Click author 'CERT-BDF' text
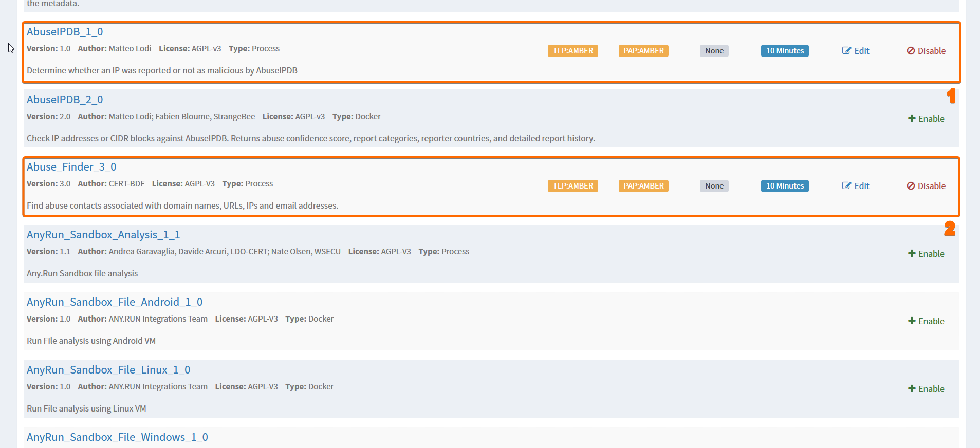This screenshot has width=980, height=448. point(126,184)
